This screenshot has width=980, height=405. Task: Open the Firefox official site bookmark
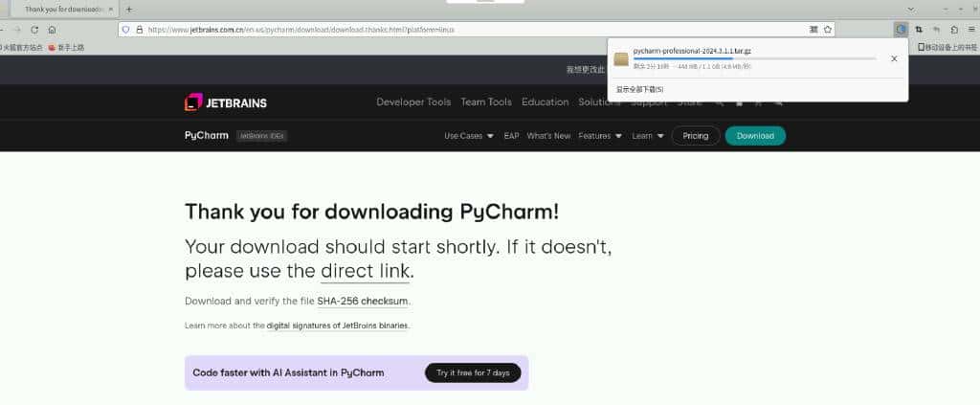[21, 48]
